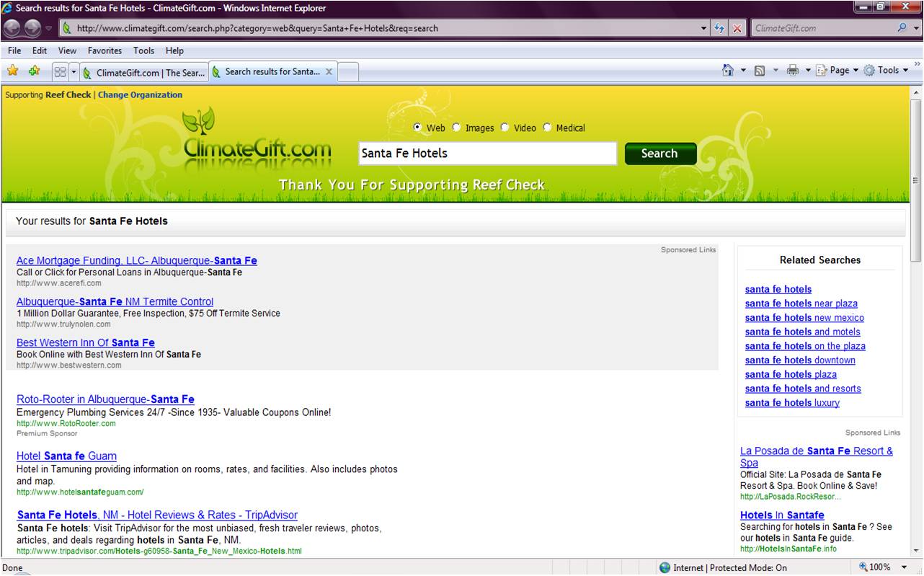Click the search magnifier in ClimateGift.com box

click(902, 28)
